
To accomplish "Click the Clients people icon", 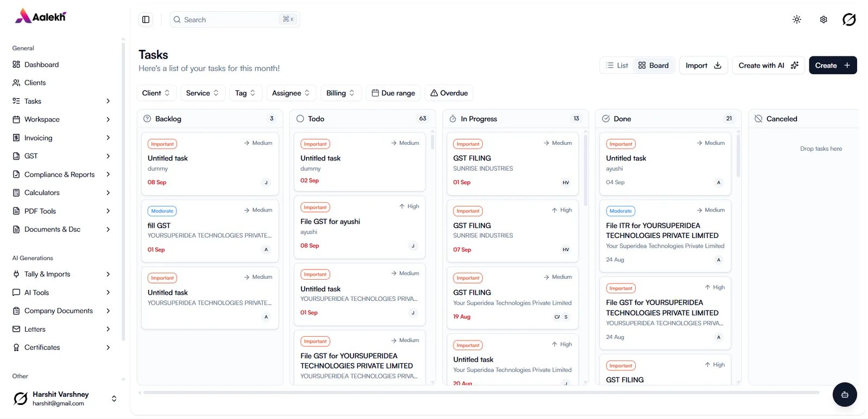I will pos(16,83).
